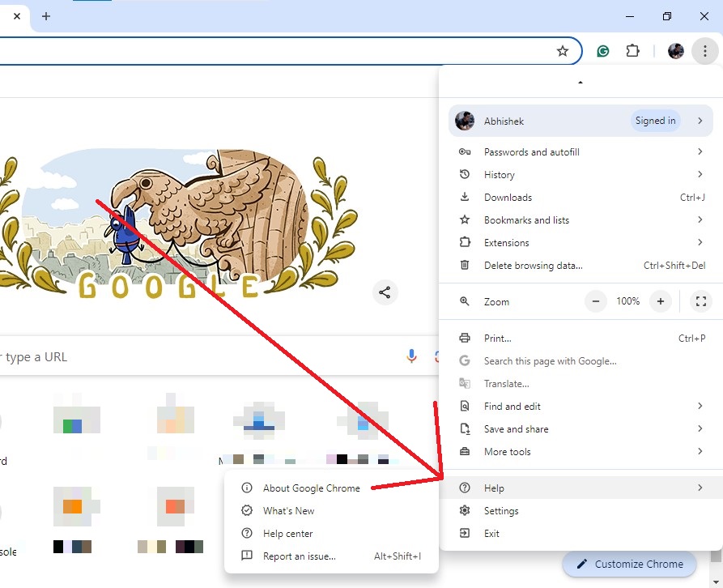Choose Delete browsing data...

[x=581, y=265]
